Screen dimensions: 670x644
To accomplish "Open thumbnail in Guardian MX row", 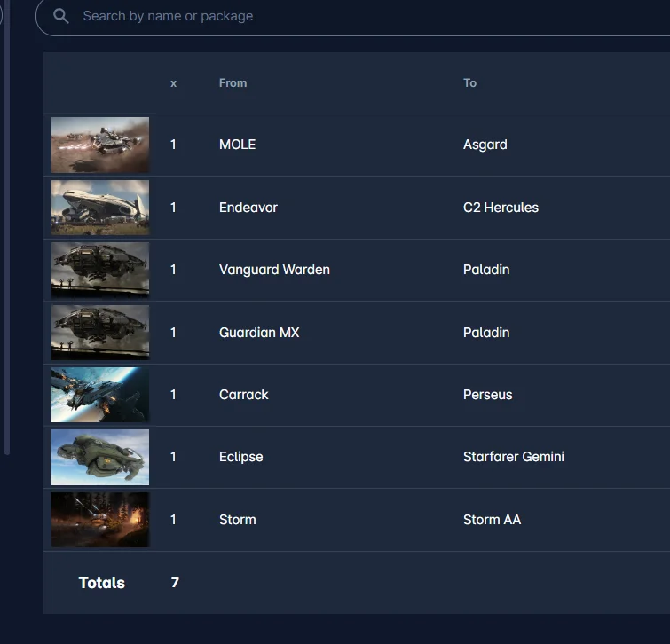I will pos(100,333).
